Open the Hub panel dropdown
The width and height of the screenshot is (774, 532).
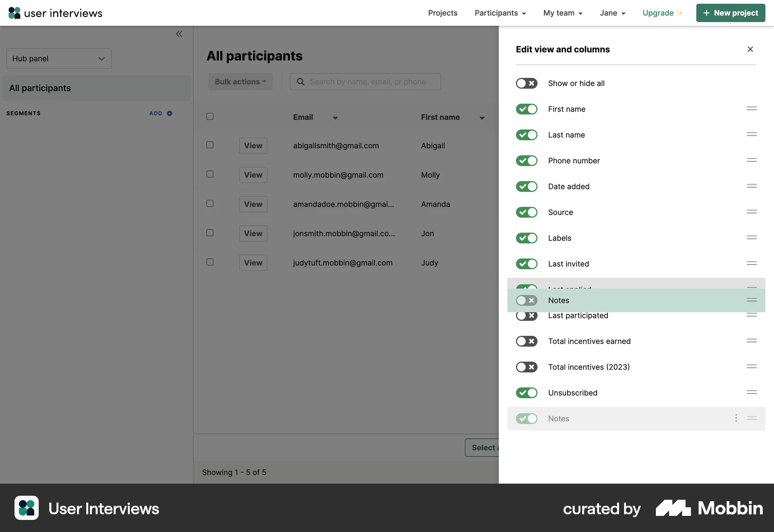(x=58, y=58)
